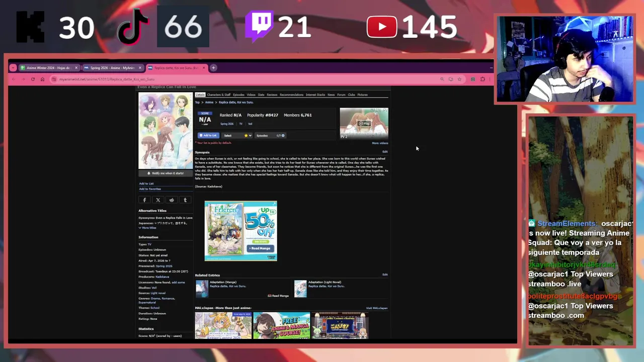Reload the page with the refresh icon
The height and width of the screenshot is (362, 644).
(x=33, y=79)
